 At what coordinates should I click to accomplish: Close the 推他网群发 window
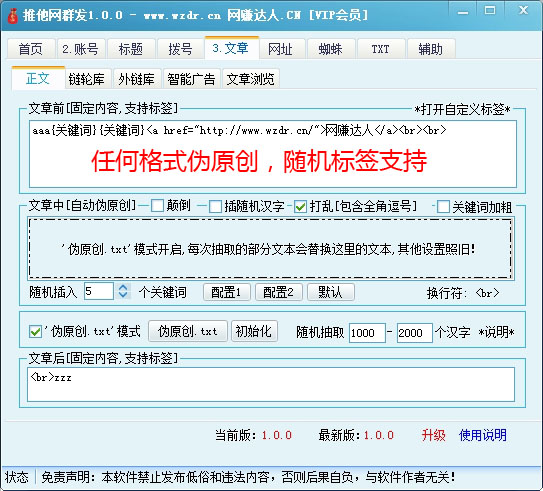[x=523, y=11]
